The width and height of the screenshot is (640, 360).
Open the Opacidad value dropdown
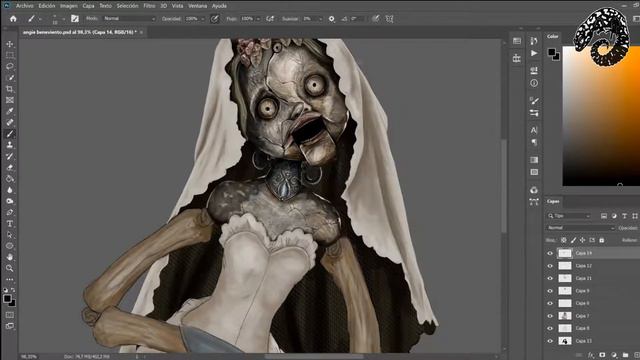(202, 19)
